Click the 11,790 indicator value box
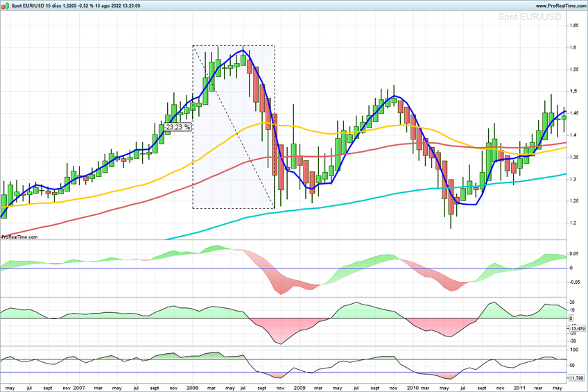 576,378
